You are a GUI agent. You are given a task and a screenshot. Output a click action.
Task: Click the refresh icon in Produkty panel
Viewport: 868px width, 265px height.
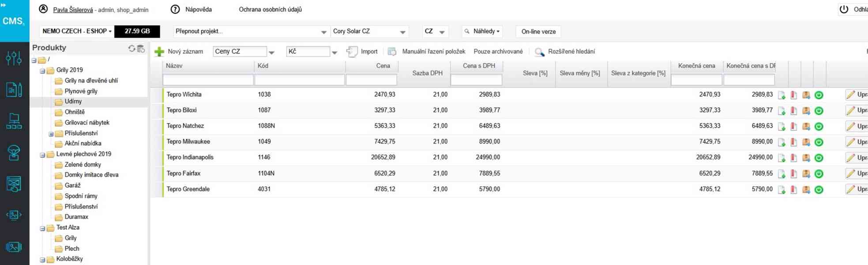coord(132,49)
